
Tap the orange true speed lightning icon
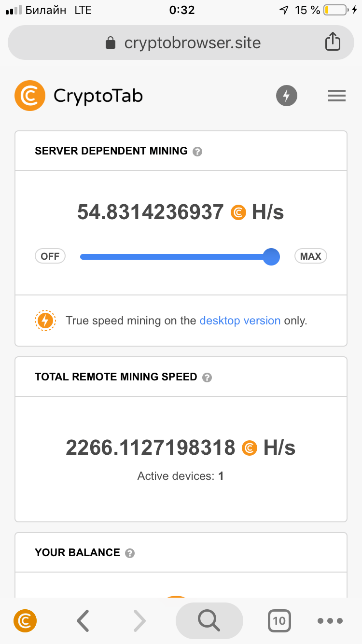pyautogui.click(x=45, y=321)
